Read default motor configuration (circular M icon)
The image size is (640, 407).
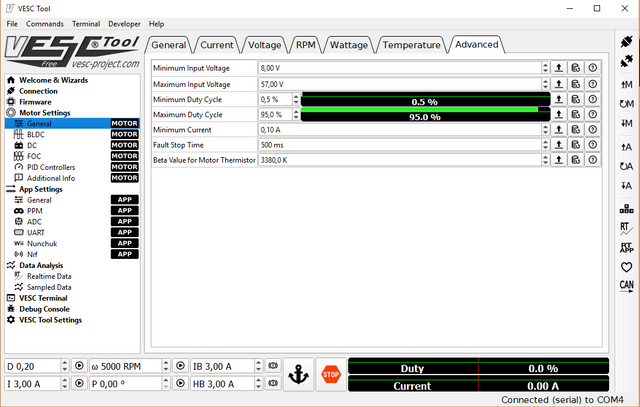(627, 104)
